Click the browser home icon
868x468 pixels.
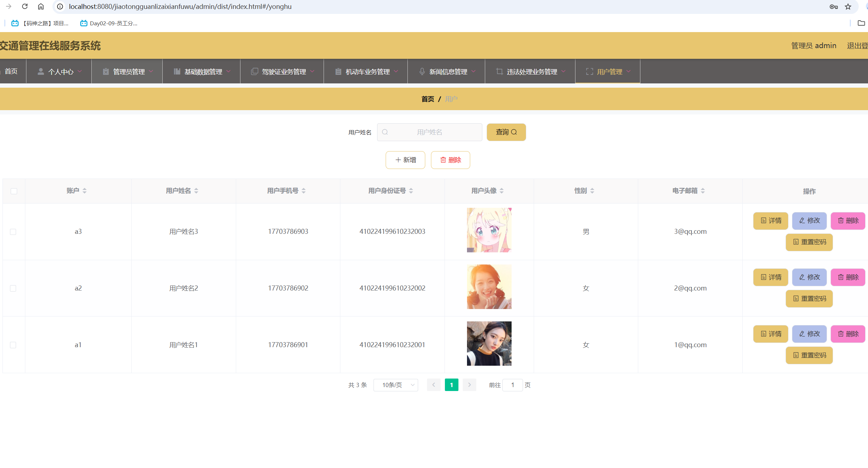point(41,6)
